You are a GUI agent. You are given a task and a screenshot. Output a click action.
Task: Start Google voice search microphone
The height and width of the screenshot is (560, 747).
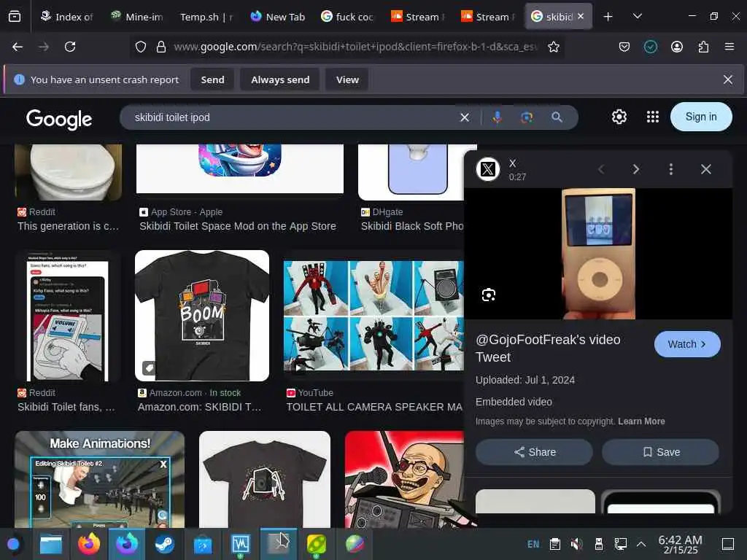tap(497, 117)
